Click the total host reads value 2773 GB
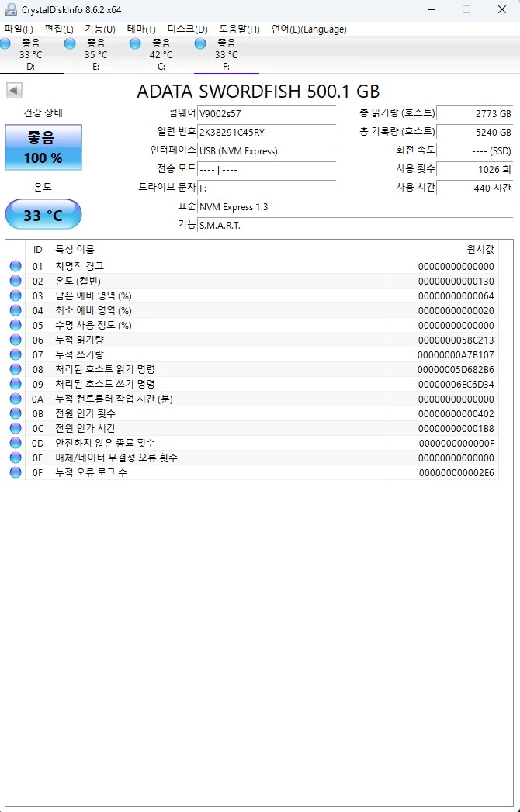The width and height of the screenshot is (520, 812). point(475,113)
